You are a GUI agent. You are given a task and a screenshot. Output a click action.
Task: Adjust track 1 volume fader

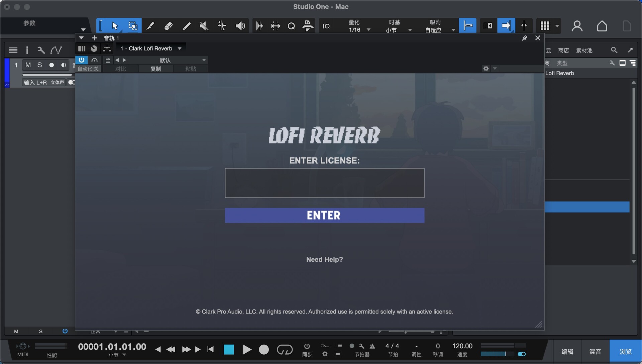[47, 75]
